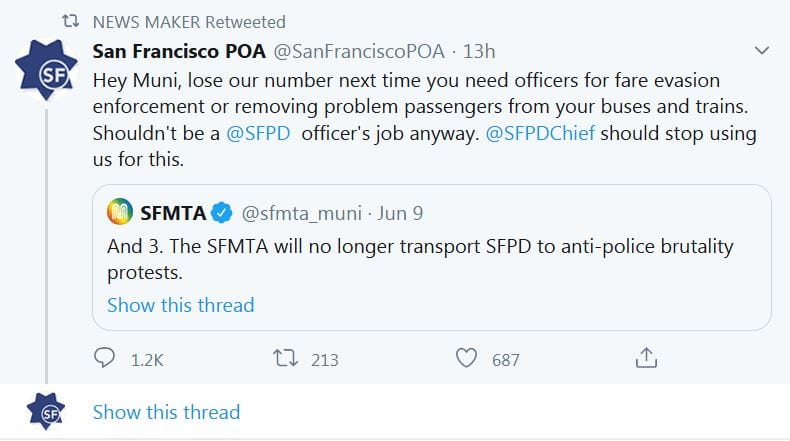Expand the tweet options chevron menu
Image resolution: width=790 pixels, height=441 pixels.
[762, 50]
